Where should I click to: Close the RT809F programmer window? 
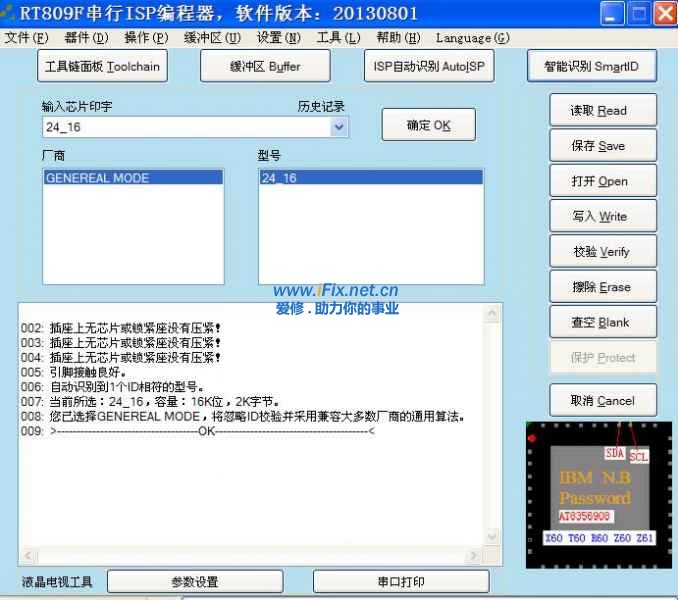(665, 14)
